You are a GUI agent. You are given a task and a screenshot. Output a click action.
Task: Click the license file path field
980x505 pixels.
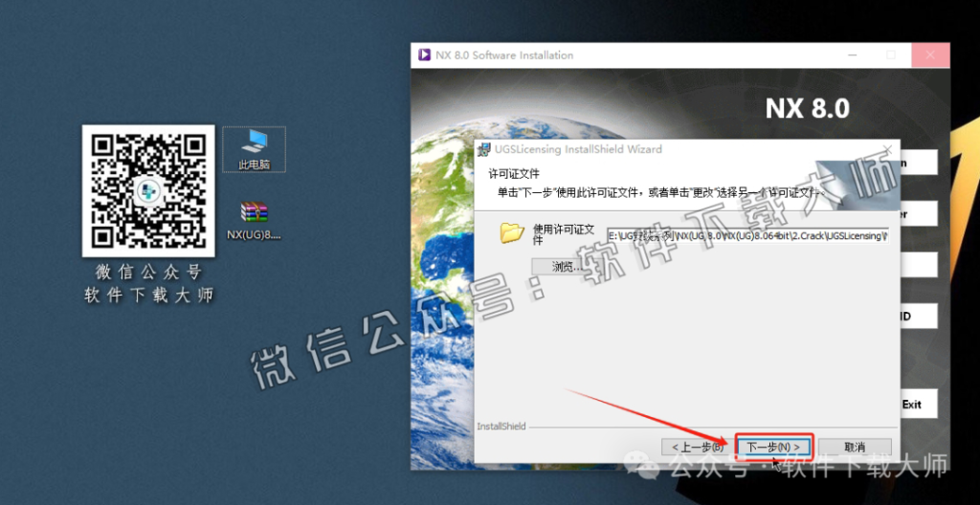pos(747,235)
